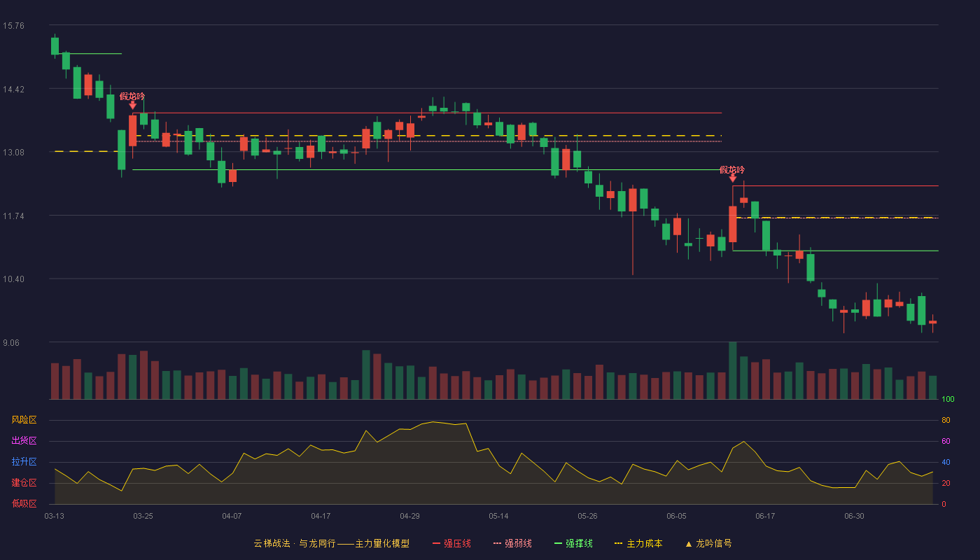
Task: Click the second 假龙吟 red arrow marker
Action: tap(733, 178)
